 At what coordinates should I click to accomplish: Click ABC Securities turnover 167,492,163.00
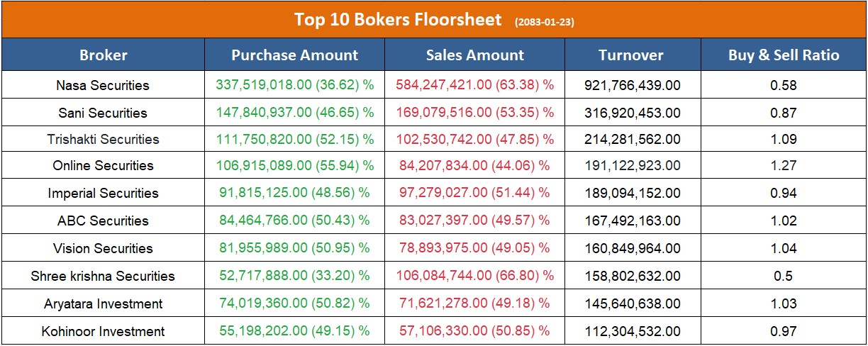[633, 221]
